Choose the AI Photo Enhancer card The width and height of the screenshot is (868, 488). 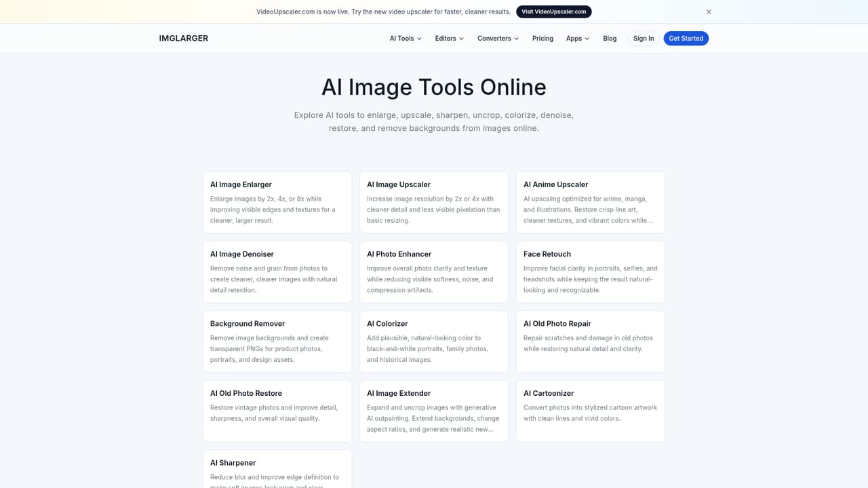click(434, 272)
